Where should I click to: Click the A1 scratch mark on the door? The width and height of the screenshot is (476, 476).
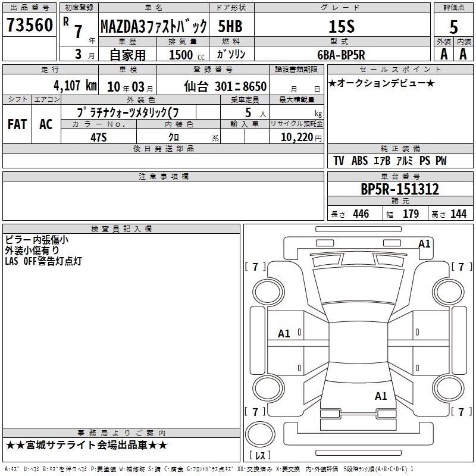pos(284,334)
